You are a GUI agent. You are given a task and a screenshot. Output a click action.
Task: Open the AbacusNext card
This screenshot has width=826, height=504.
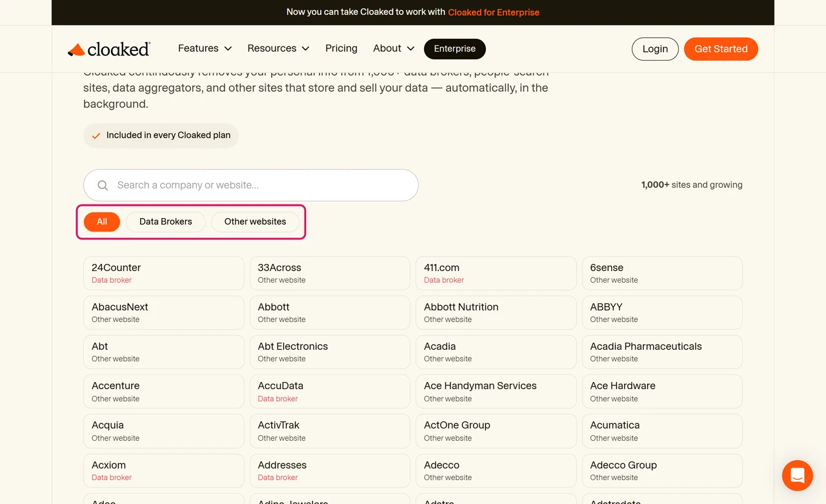164,312
